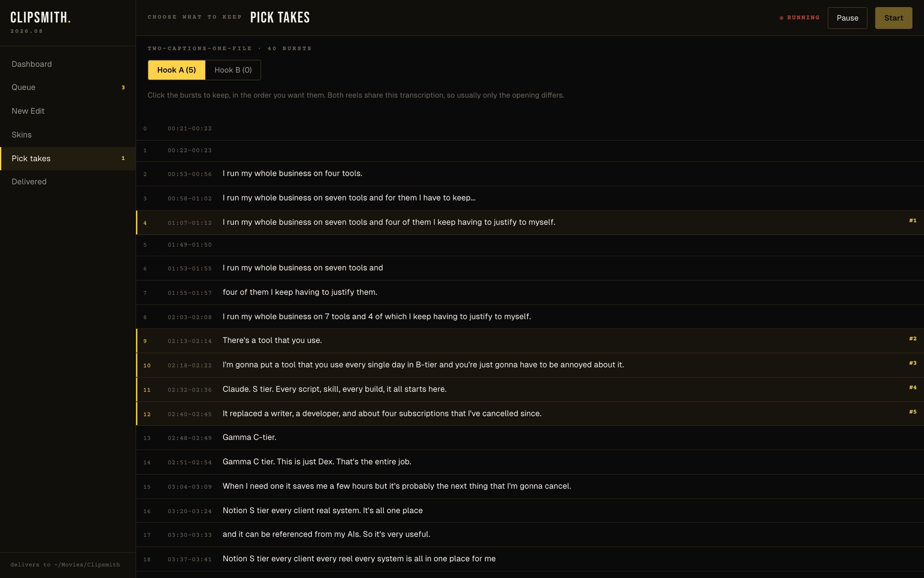The height and width of the screenshot is (578, 924).
Task: Select empty burst 5 at 01:49–01:50
Action: (x=530, y=245)
